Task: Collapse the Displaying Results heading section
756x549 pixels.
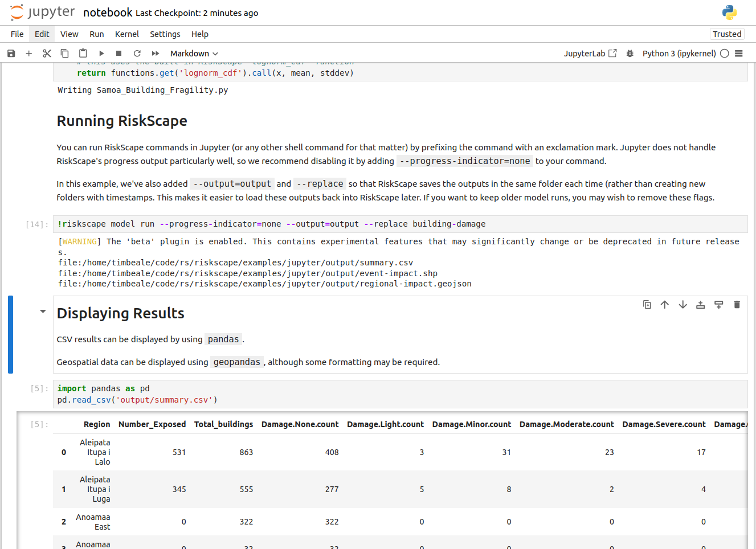Action: 43,312
